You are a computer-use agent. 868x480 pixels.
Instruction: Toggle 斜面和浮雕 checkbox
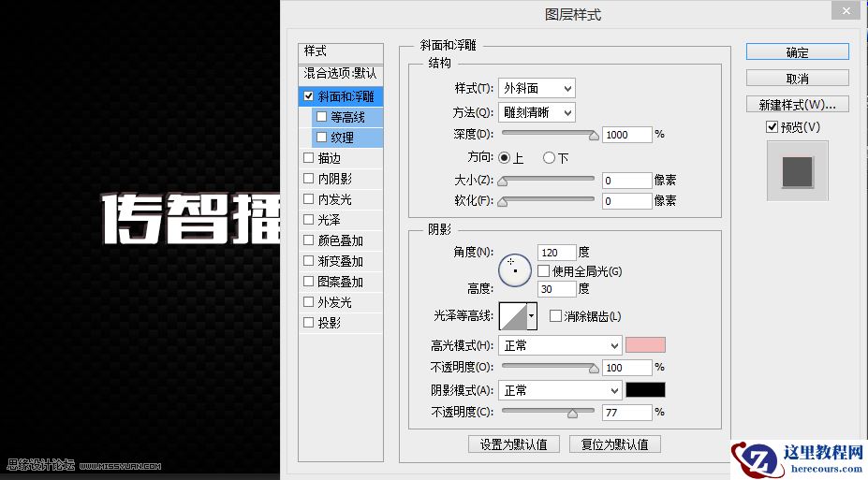coord(308,96)
